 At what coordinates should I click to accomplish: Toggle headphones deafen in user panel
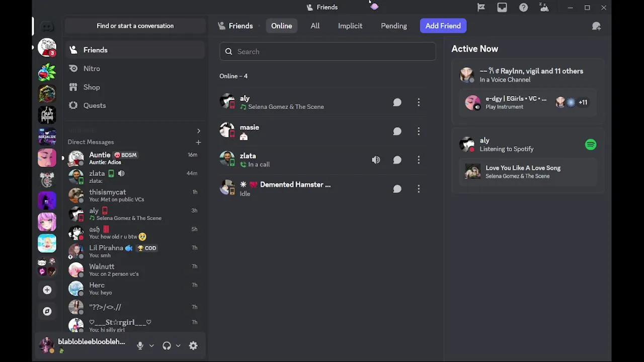point(167,346)
